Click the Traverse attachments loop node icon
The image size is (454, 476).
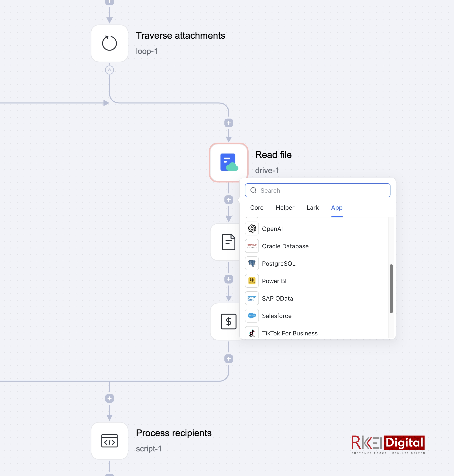pyautogui.click(x=109, y=43)
